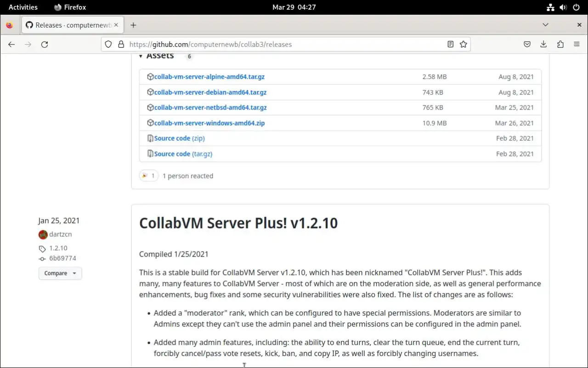Bookmark this page with the star icon

(x=464, y=44)
